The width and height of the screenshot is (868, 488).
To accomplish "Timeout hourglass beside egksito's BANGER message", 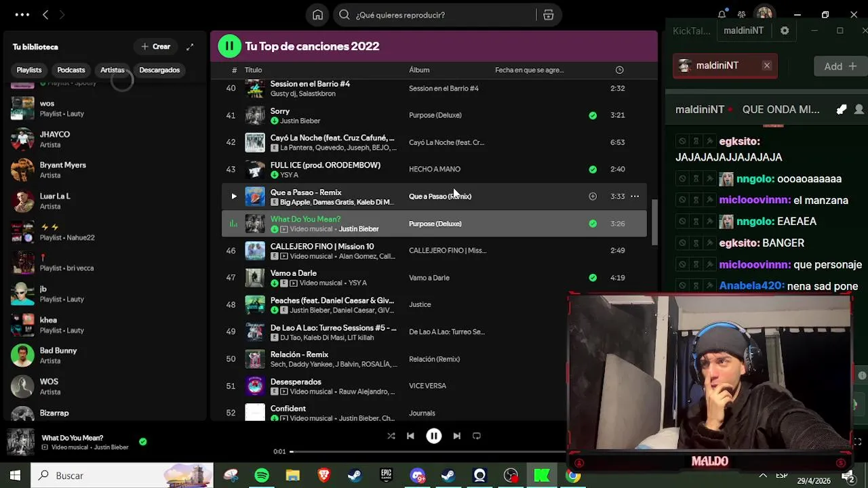I will 696,243.
